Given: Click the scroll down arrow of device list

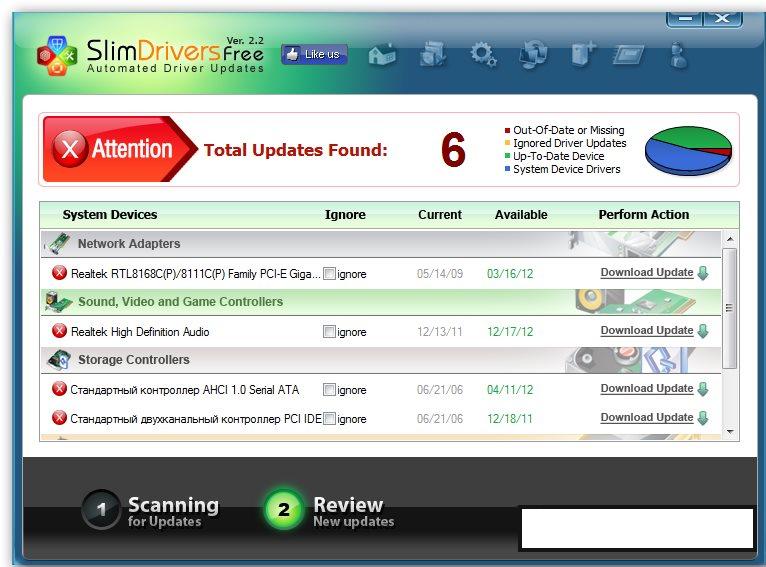Looking at the screenshot, I should point(730,432).
